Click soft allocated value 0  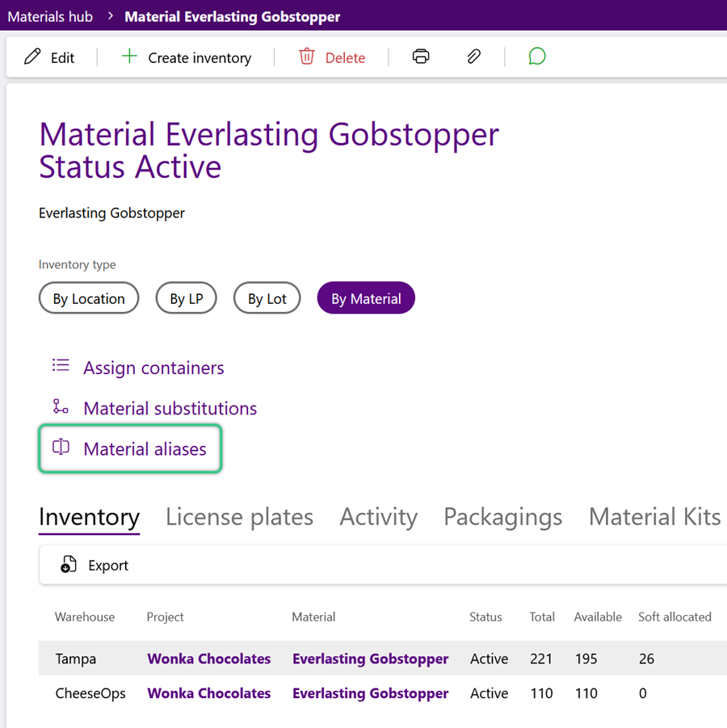tap(642, 692)
